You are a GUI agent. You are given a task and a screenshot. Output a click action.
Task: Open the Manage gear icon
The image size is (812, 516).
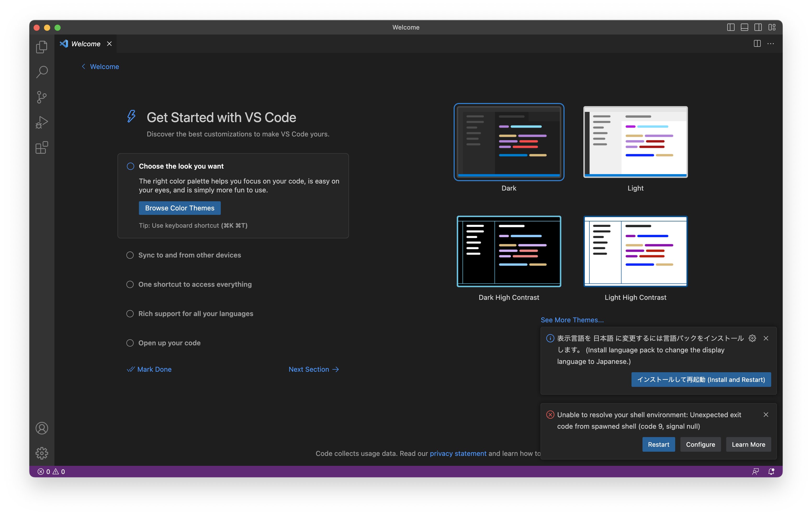tap(42, 453)
